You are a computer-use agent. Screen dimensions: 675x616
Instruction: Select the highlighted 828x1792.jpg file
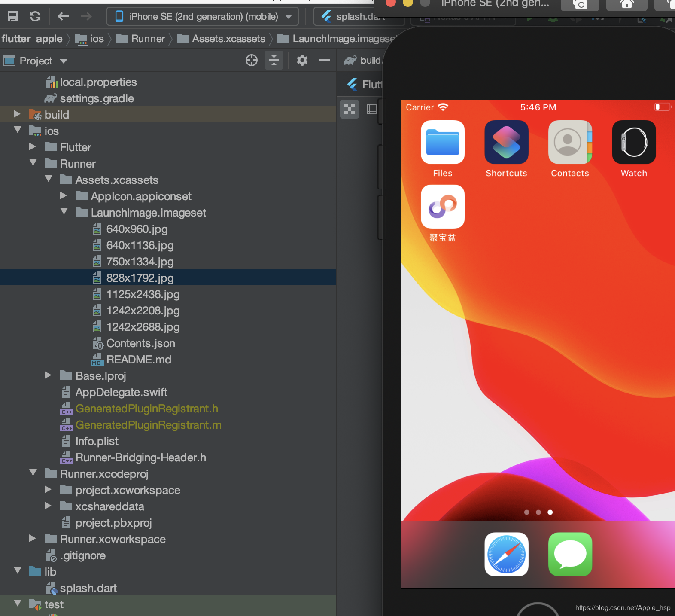click(x=140, y=278)
